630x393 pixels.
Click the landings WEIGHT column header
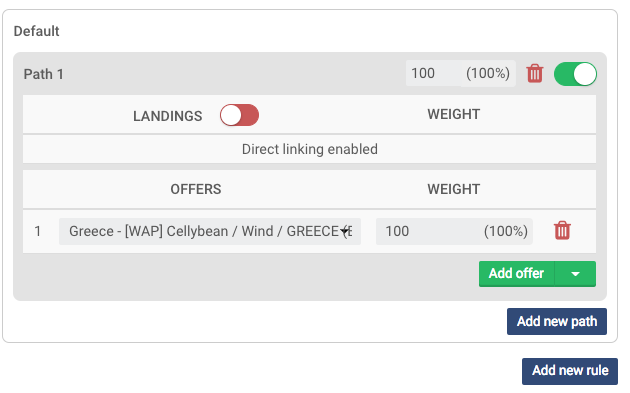[454, 114]
